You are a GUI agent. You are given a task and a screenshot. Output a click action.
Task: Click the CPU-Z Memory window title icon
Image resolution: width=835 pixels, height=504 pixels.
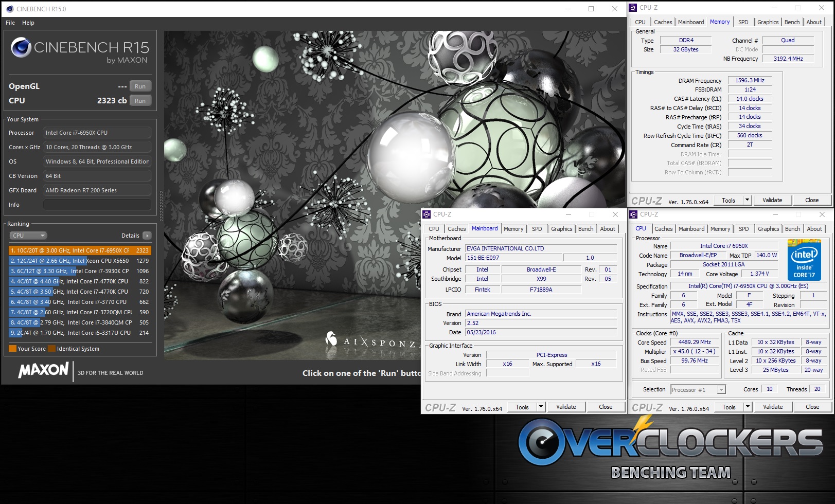pyautogui.click(x=633, y=8)
